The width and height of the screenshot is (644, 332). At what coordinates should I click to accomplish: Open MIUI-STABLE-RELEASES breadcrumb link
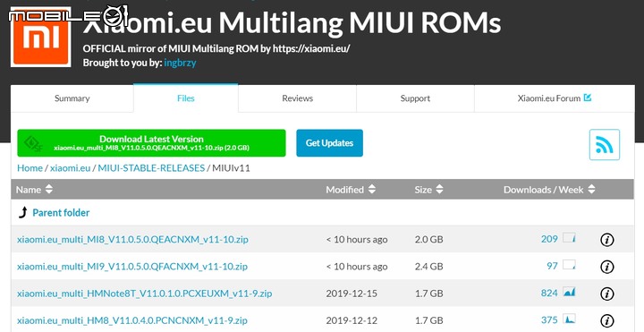(151, 168)
